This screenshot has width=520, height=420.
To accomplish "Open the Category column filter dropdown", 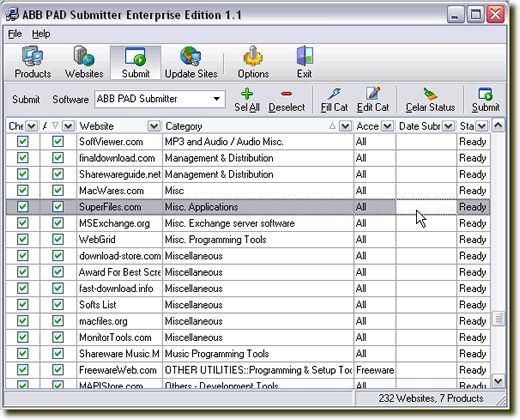I will click(345, 126).
